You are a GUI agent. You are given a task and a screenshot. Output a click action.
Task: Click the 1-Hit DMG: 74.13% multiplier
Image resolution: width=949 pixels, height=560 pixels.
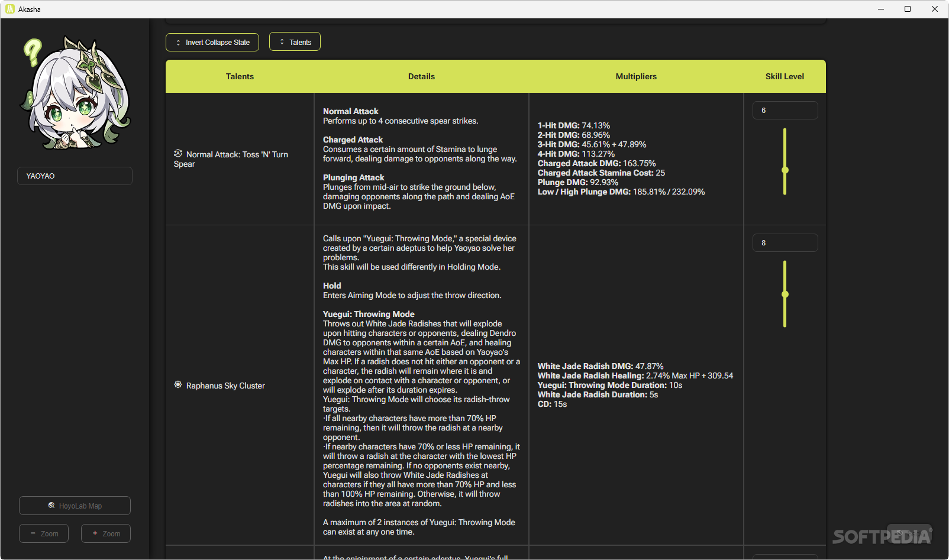[573, 125]
